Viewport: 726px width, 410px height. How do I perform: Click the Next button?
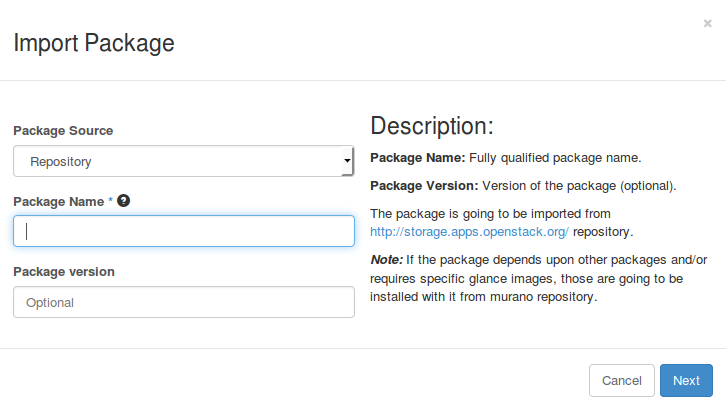point(686,380)
